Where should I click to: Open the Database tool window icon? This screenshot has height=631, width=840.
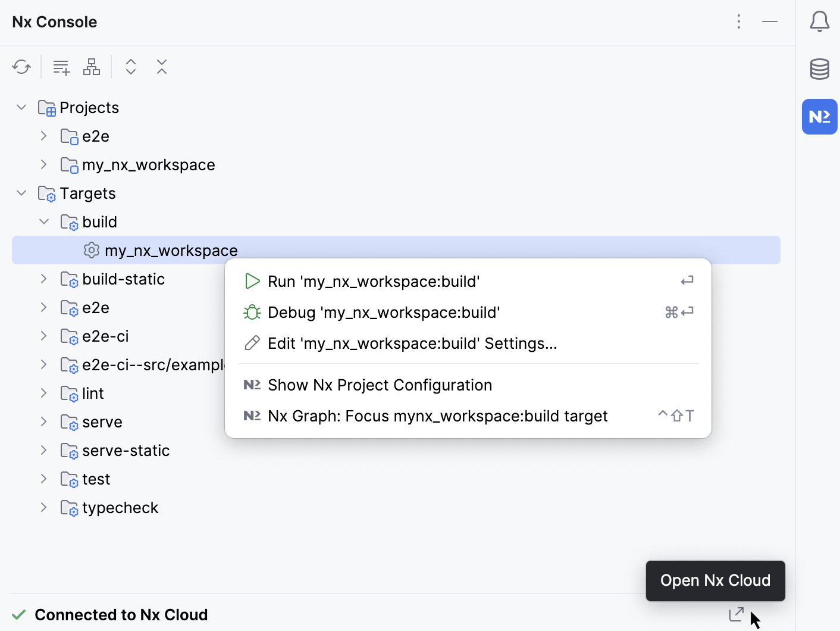(x=819, y=69)
